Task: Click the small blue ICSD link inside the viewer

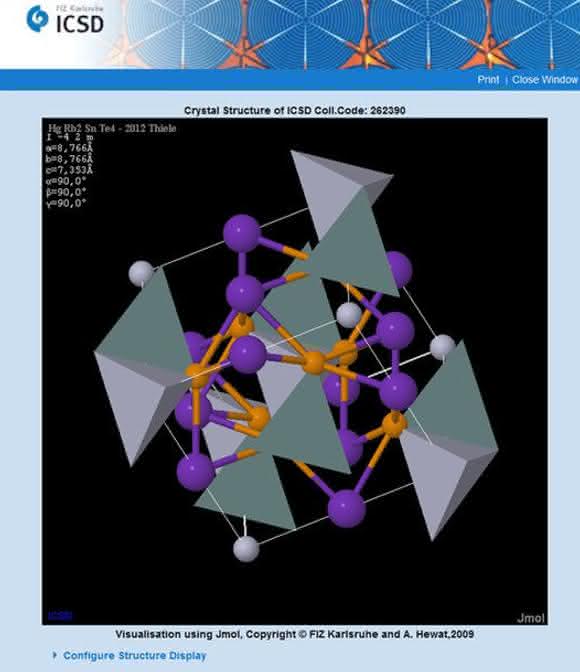Action: coord(60,615)
